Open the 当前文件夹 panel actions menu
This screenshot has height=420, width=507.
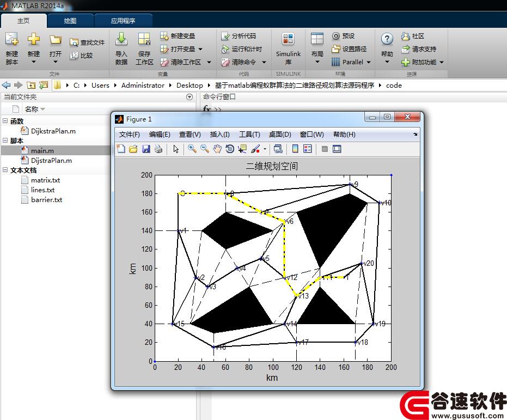click(190, 97)
